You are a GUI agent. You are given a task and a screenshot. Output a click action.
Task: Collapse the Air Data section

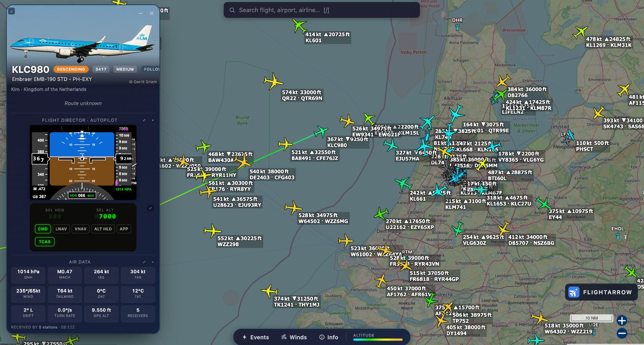pyautogui.click(x=153, y=262)
